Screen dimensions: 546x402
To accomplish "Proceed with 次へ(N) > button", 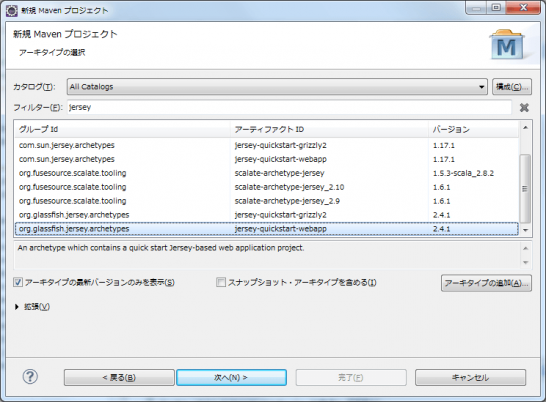I will pyautogui.click(x=232, y=378).
